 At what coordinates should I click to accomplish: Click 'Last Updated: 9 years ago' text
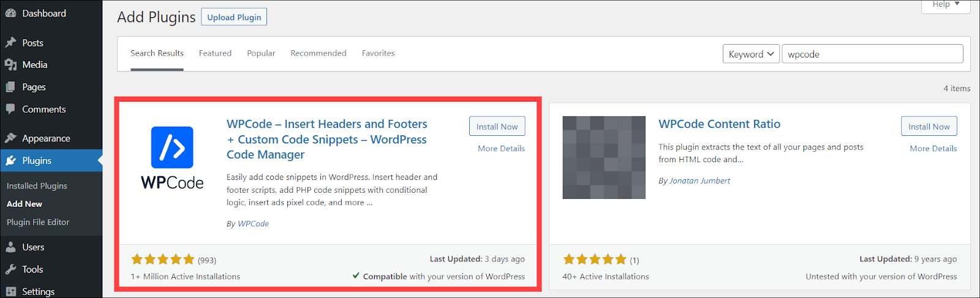pyautogui.click(x=908, y=259)
